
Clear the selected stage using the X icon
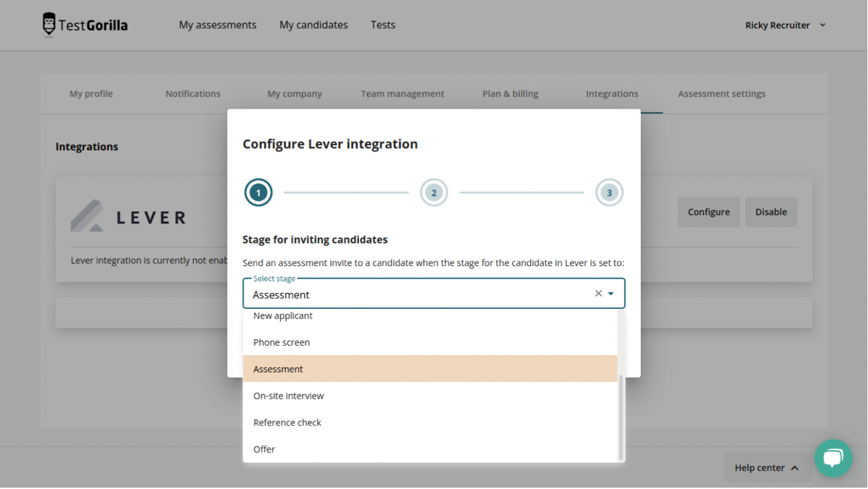coord(598,293)
